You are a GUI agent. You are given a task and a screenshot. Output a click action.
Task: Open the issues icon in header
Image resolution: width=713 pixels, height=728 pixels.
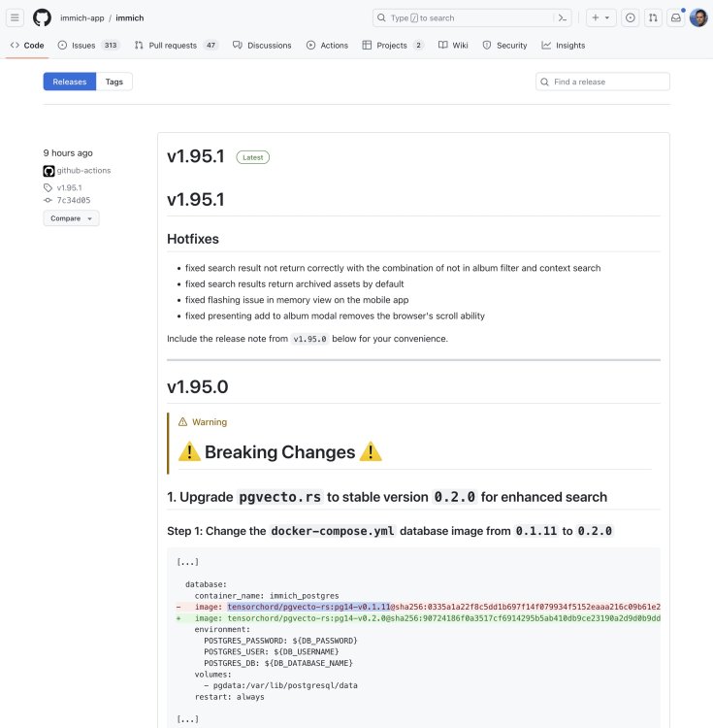(x=630, y=18)
